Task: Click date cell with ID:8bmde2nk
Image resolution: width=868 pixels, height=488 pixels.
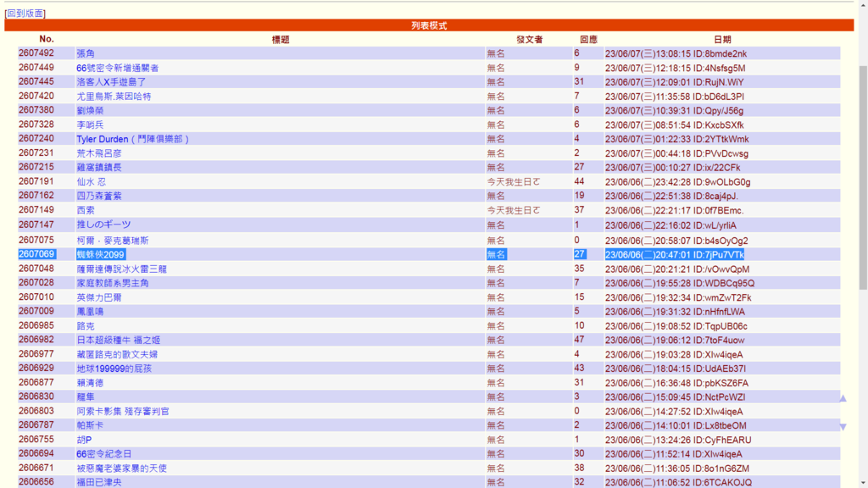Action: click(x=676, y=53)
